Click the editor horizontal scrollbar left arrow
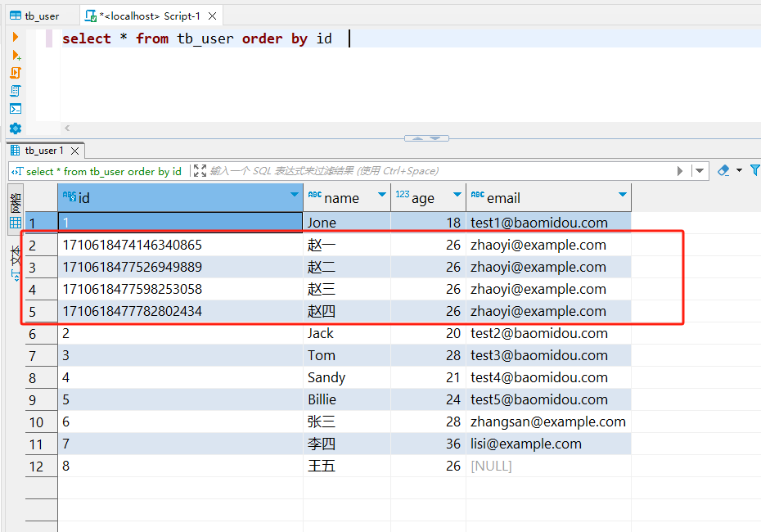This screenshot has width=761, height=532. [67, 128]
